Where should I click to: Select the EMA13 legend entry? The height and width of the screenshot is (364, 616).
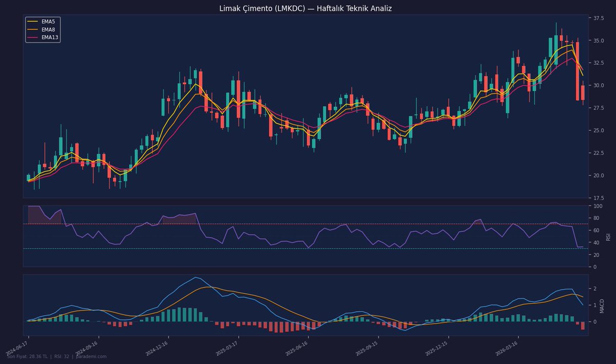point(44,37)
